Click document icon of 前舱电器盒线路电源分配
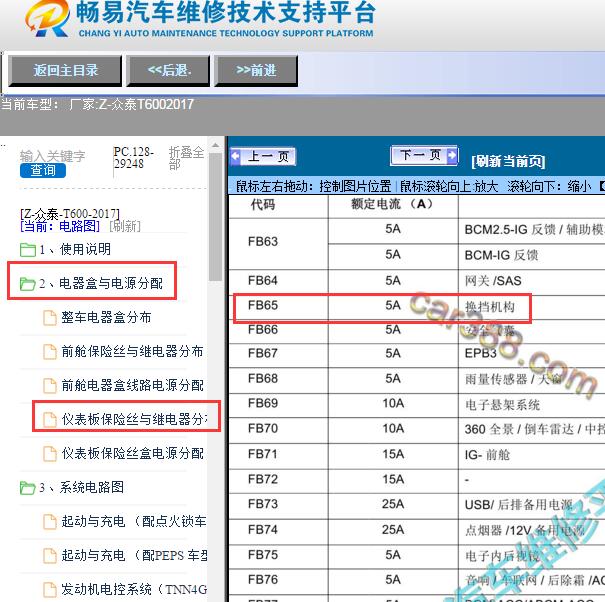The height and width of the screenshot is (602, 605). pos(50,386)
